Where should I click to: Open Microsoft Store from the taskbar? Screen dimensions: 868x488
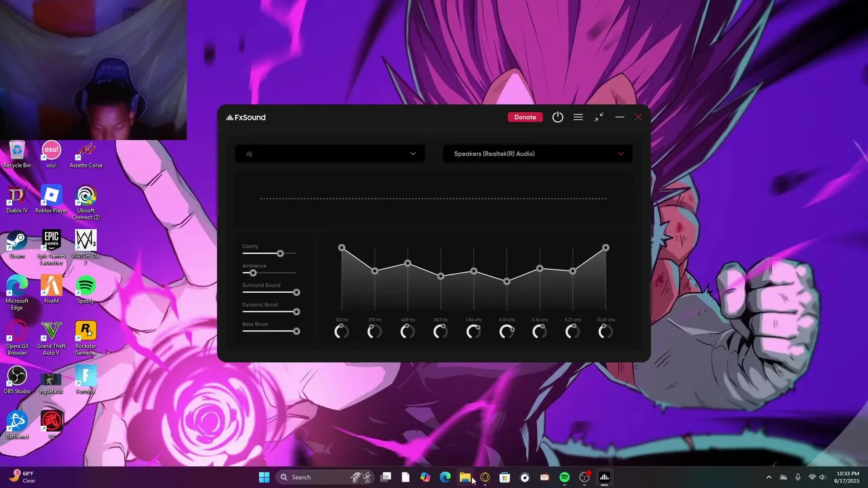click(x=505, y=477)
